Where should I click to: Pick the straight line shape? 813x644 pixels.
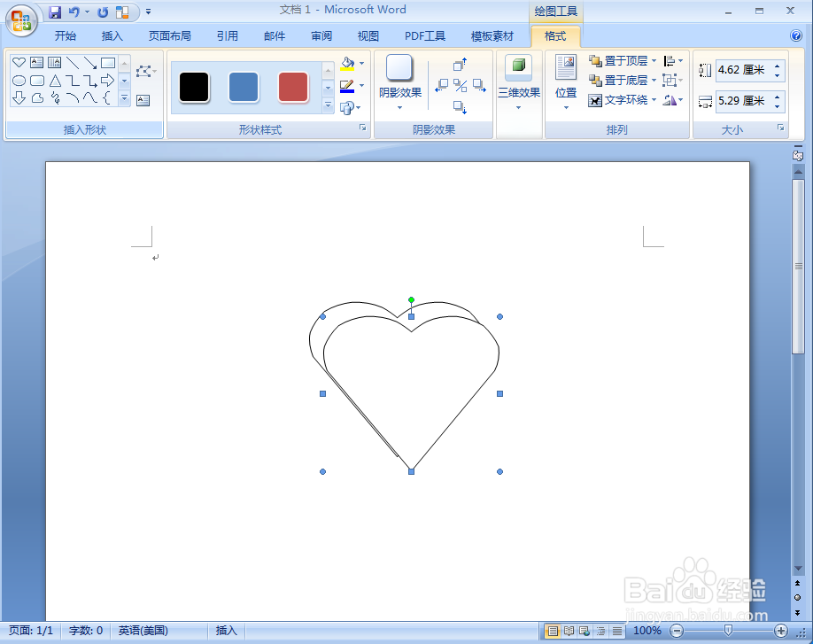(x=73, y=63)
